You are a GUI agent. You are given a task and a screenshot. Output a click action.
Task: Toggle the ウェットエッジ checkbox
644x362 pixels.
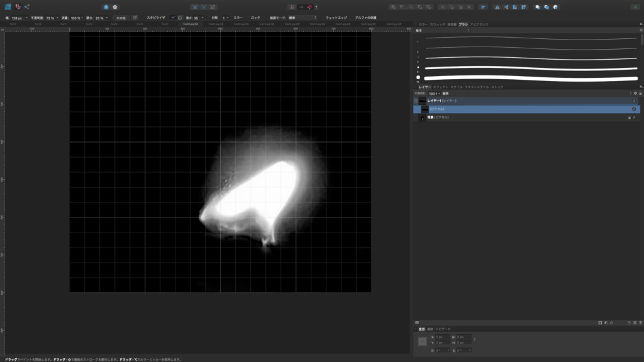(x=322, y=18)
